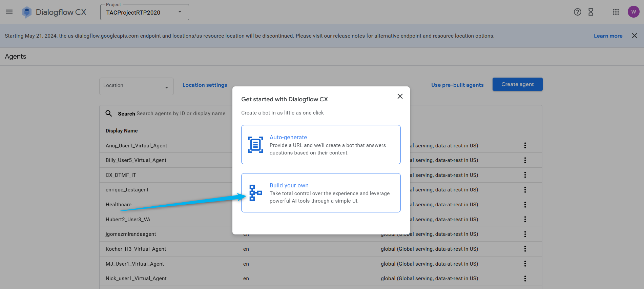Open options menu for Hubert2_User3_VA
The height and width of the screenshot is (289, 644).
click(525, 219)
